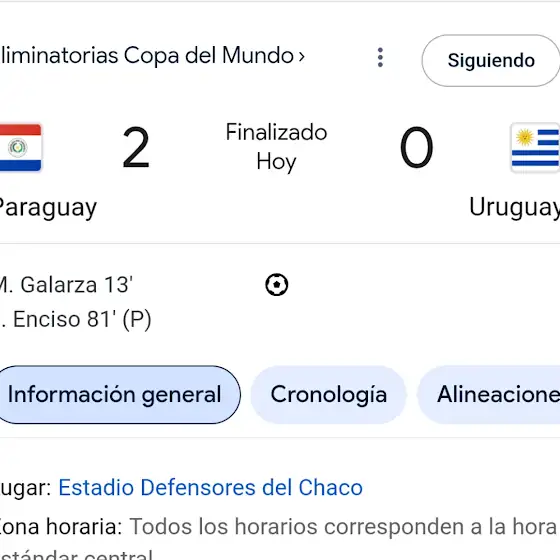Select the M. Galarza 13' goal entry
The height and width of the screenshot is (560, 560).
click(66, 285)
